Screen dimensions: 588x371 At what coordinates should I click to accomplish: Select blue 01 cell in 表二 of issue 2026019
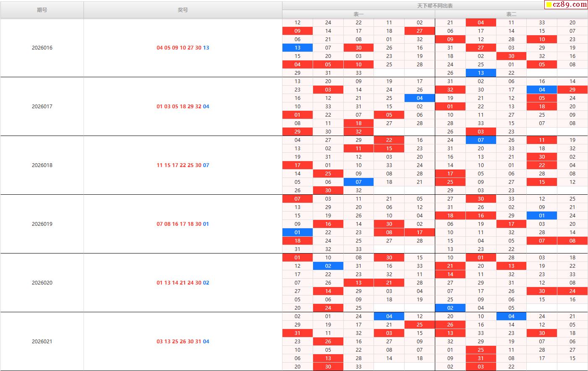(x=542, y=216)
